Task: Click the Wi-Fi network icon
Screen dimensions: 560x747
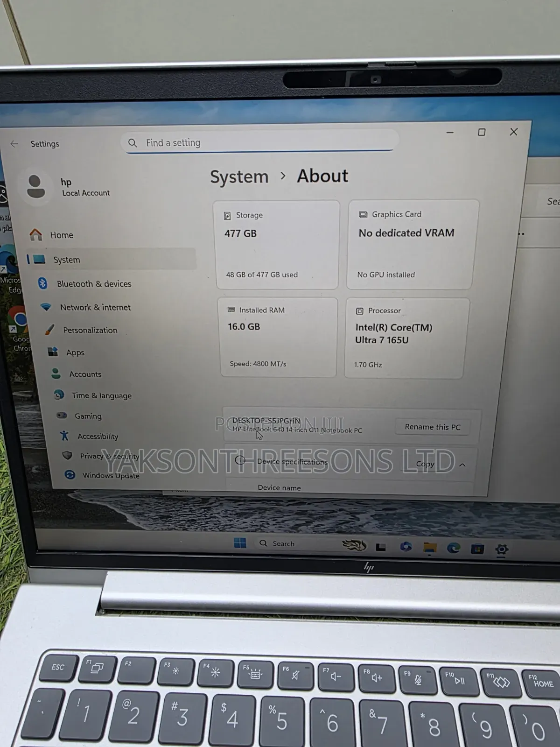Action: [x=46, y=307]
